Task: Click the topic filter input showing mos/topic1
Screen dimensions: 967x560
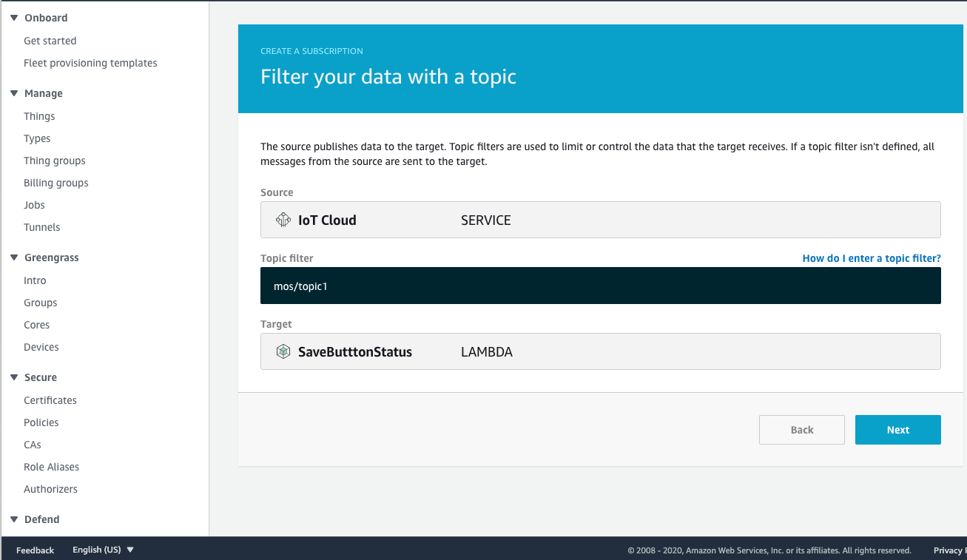Action: pyautogui.click(x=599, y=286)
